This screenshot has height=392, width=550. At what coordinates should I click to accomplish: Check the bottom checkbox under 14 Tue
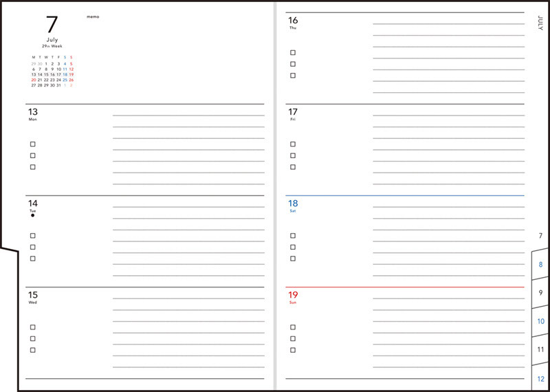[32, 259]
